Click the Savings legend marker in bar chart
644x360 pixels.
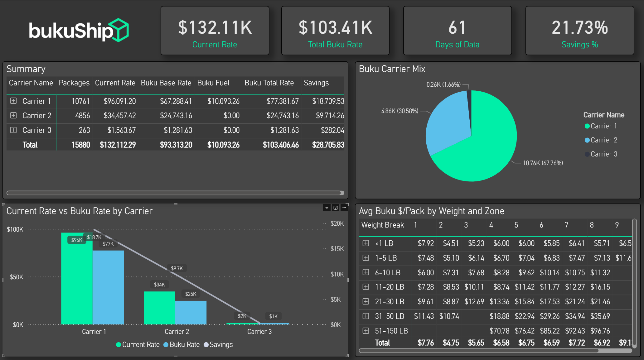(x=206, y=345)
